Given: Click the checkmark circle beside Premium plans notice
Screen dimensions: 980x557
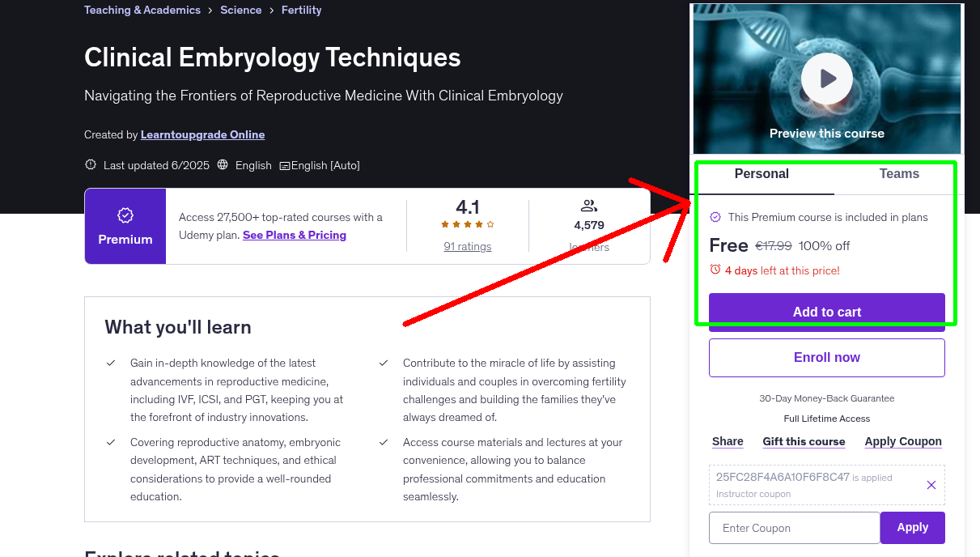Looking at the screenshot, I should click(715, 217).
